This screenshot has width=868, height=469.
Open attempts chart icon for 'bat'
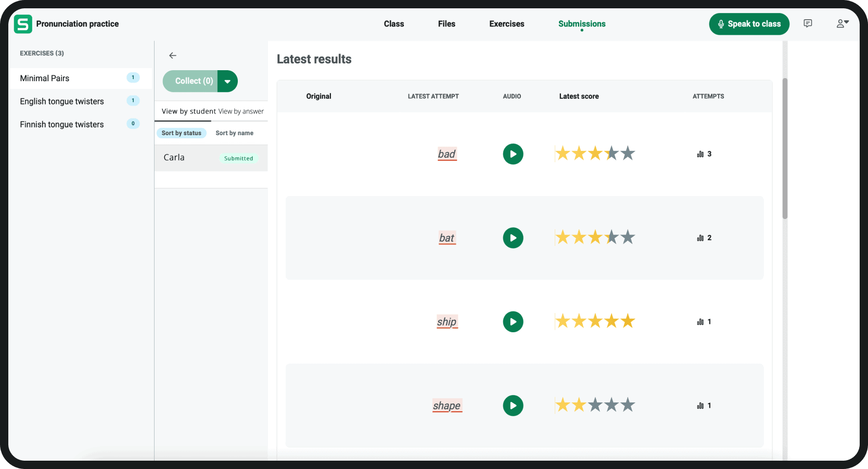pyautogui.click(x=700, y=238)
